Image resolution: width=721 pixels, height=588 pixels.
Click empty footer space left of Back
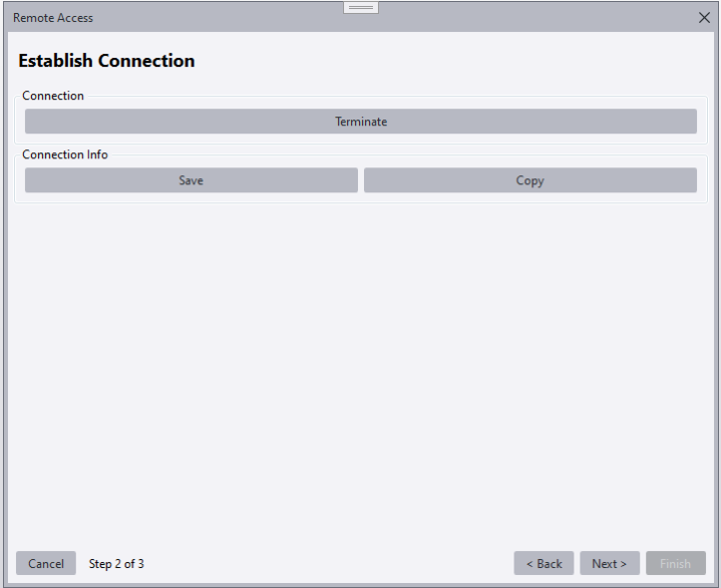click(329, 563)
